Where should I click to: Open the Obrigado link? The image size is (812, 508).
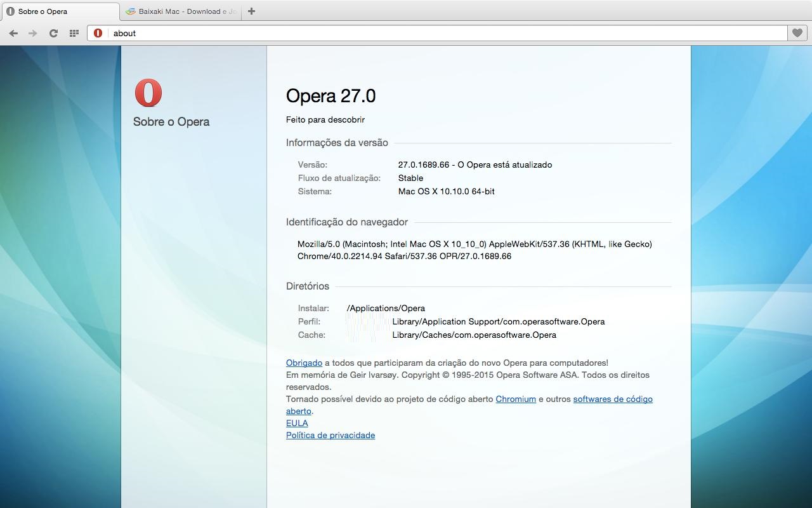click(304, 363)
